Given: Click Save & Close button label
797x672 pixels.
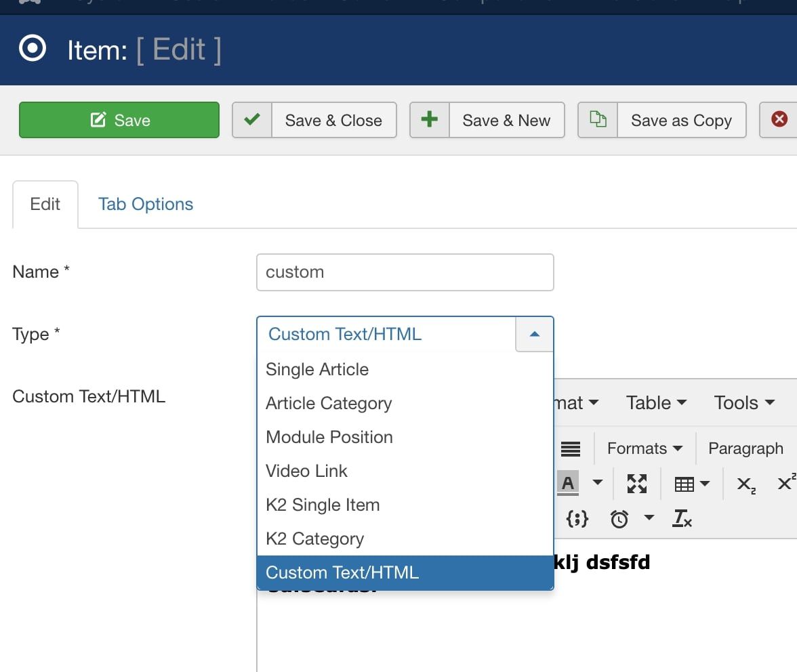Looking at the screenshot, I should point(333,121).
